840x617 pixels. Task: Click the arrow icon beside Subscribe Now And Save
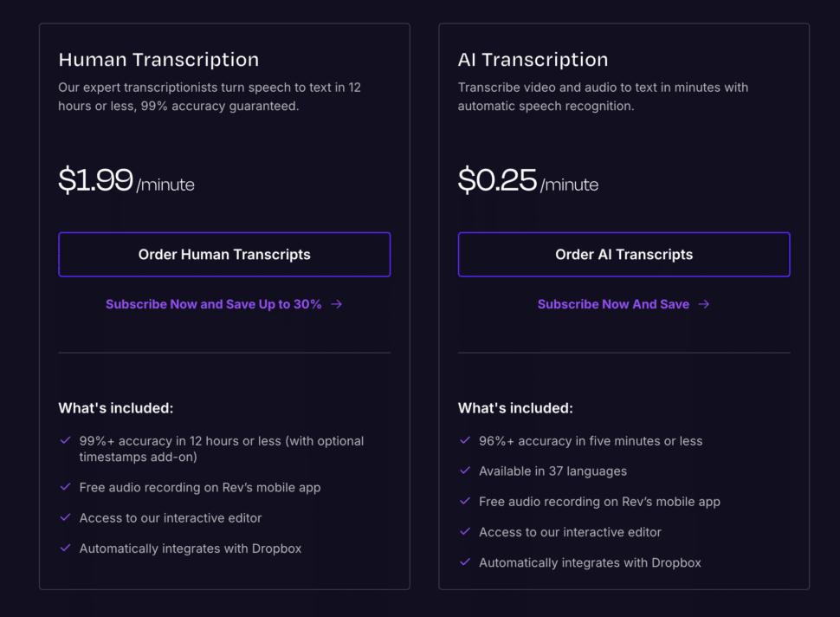point(704,304)
